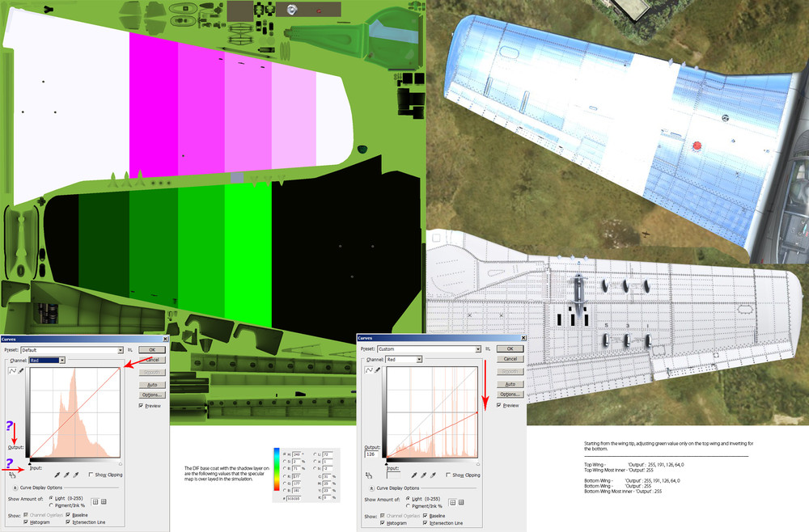Close the Default-preset Curves dialog
The height and width of the screenshot is (532, 809).
pyautogui.click(x=165, y=340)
